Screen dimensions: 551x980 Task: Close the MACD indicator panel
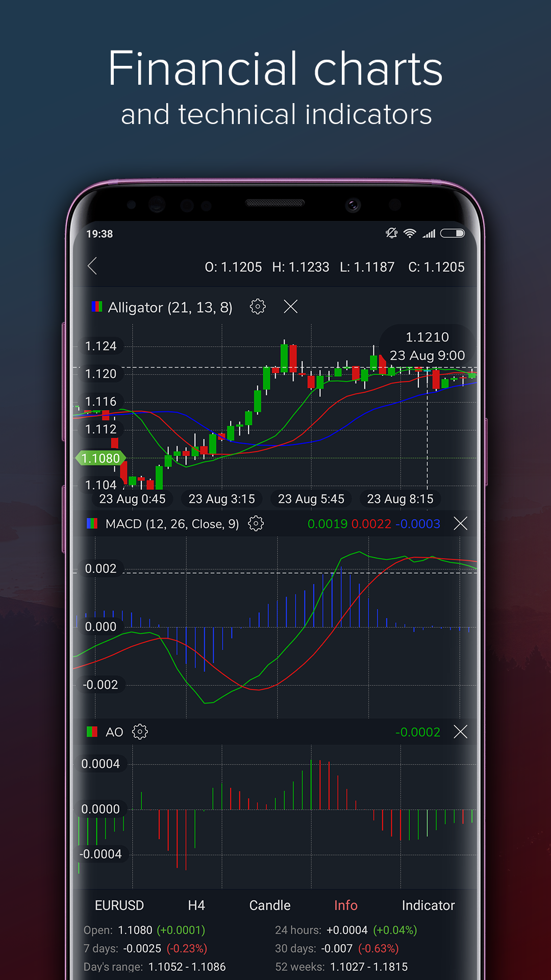pyautogui.click(x=461, y=524)
